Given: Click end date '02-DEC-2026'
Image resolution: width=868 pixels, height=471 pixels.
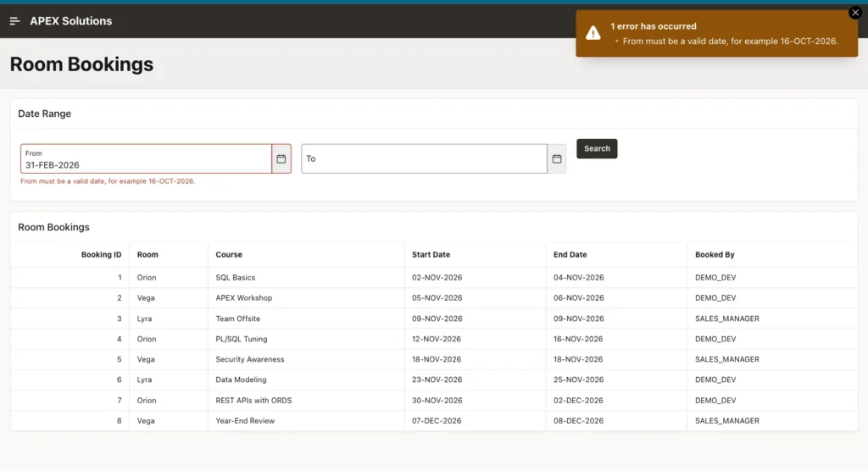Looking at the screenshot, I should [x=578, y=400].
